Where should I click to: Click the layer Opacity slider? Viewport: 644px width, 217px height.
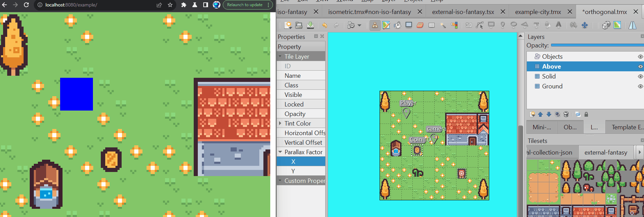coord(597,45)
